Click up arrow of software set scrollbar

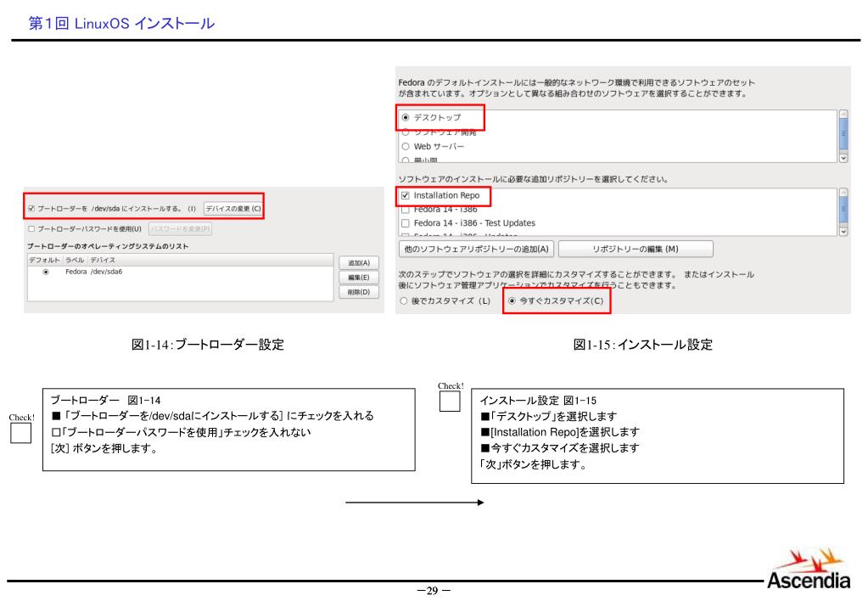click(x=843, y=114)
